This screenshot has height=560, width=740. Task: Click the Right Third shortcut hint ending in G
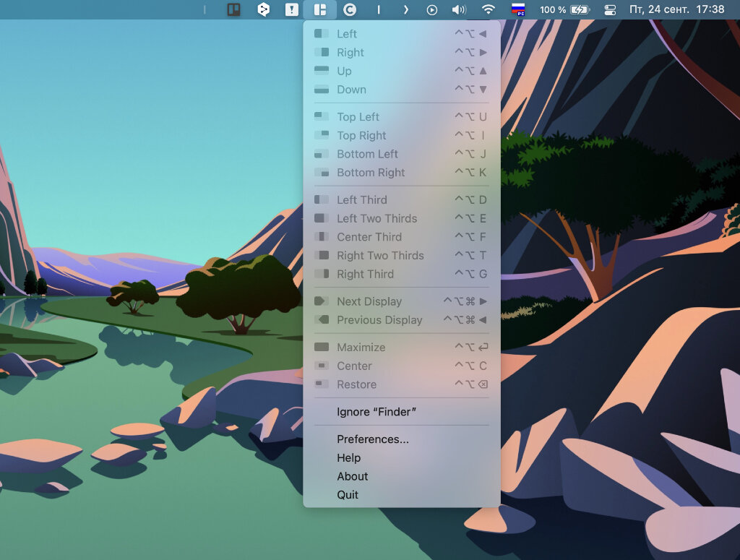470,274
